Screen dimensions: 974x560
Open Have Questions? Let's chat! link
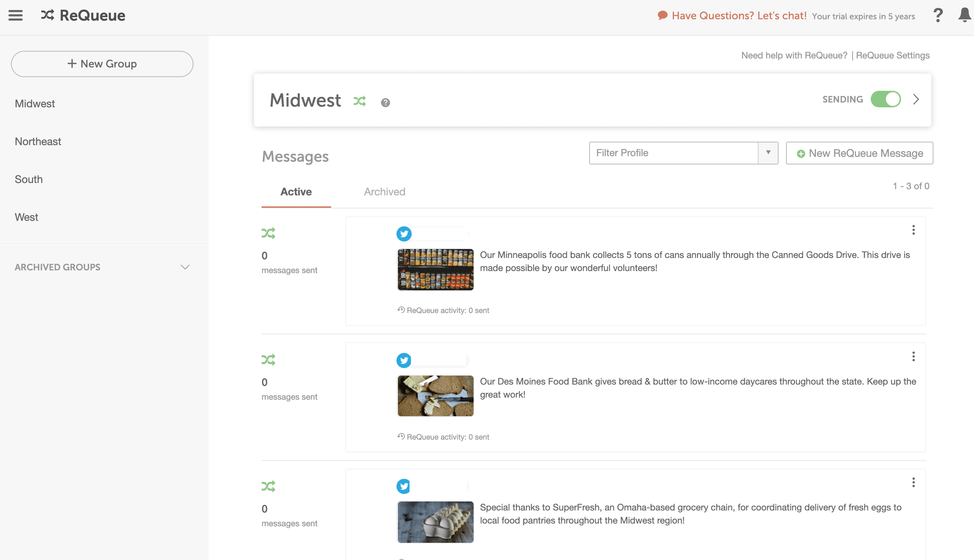739,15
